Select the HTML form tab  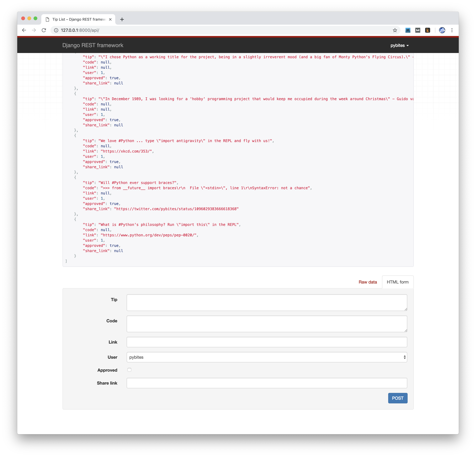tap(398, 282)
